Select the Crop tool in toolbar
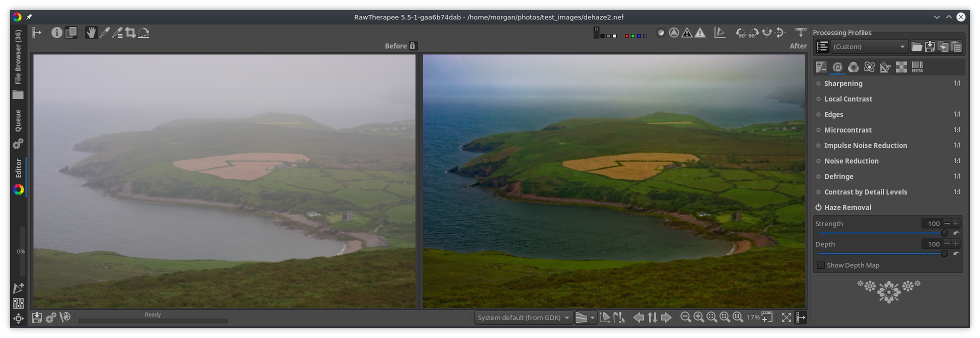Image resolution: width=980 pixels, height=338 pixels. click(130, 33)
